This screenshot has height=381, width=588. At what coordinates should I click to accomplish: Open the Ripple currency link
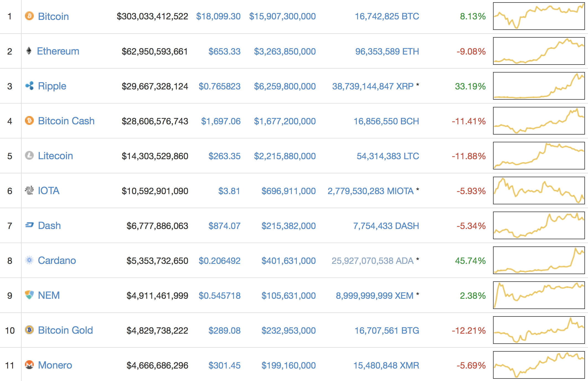pos(52,86)
